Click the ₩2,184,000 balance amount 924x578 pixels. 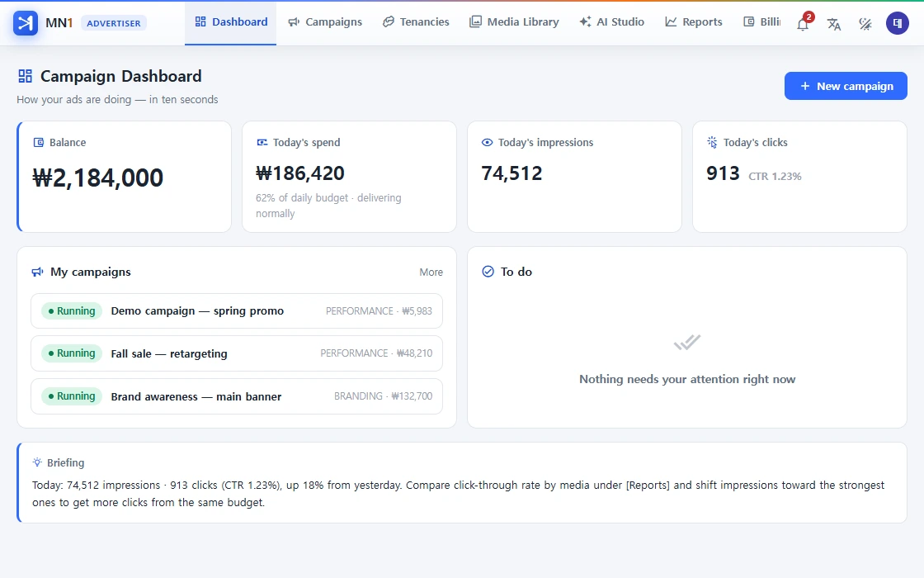coord(97,178)
